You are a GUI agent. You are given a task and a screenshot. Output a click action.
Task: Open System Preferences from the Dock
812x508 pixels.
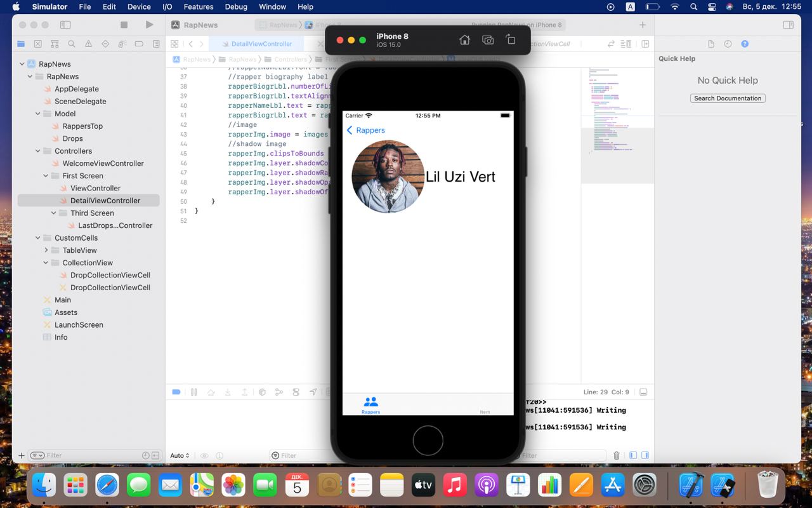click(645, 486)
